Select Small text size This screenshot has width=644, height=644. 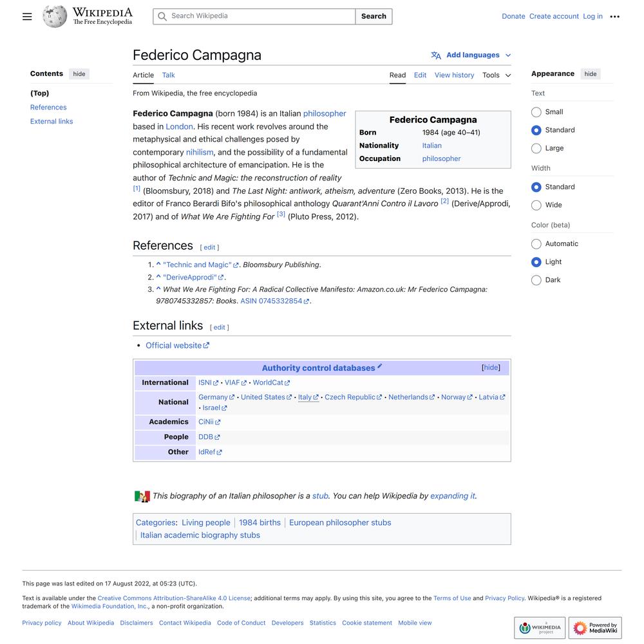(x=536, y=112)
